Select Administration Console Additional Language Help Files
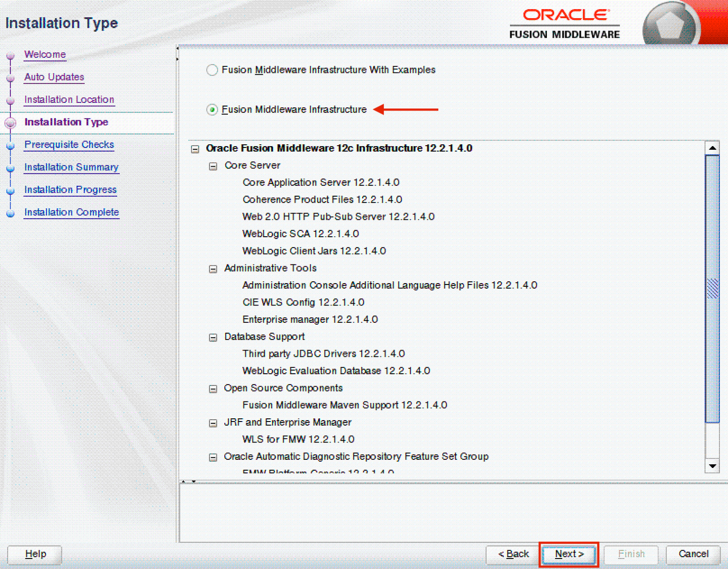The width and height of the screenshot is (728, 569). 389,285
